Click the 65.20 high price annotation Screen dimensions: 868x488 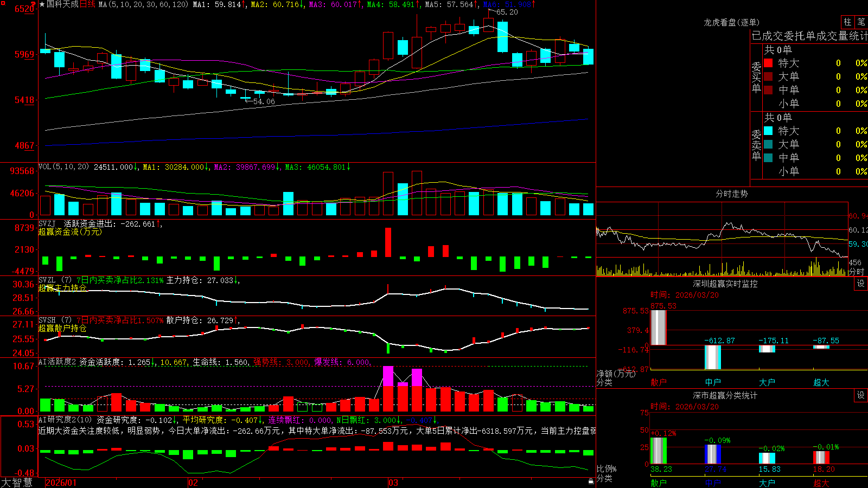507,12
